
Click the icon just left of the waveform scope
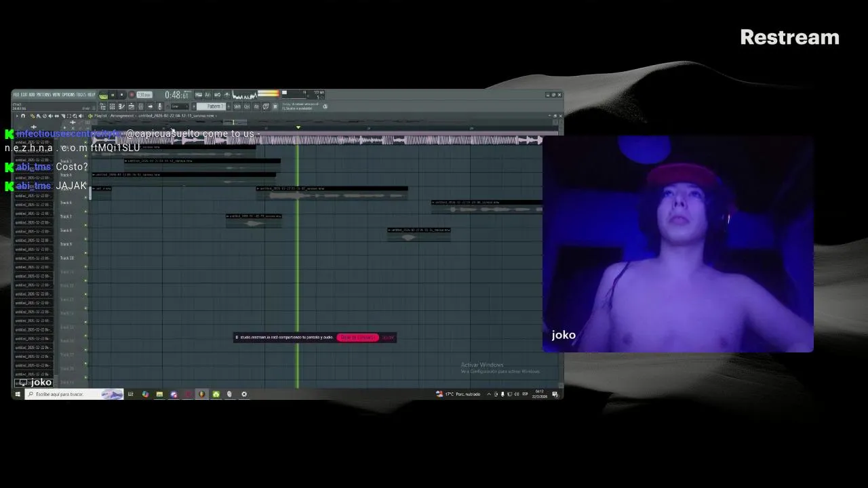point(227,94)
